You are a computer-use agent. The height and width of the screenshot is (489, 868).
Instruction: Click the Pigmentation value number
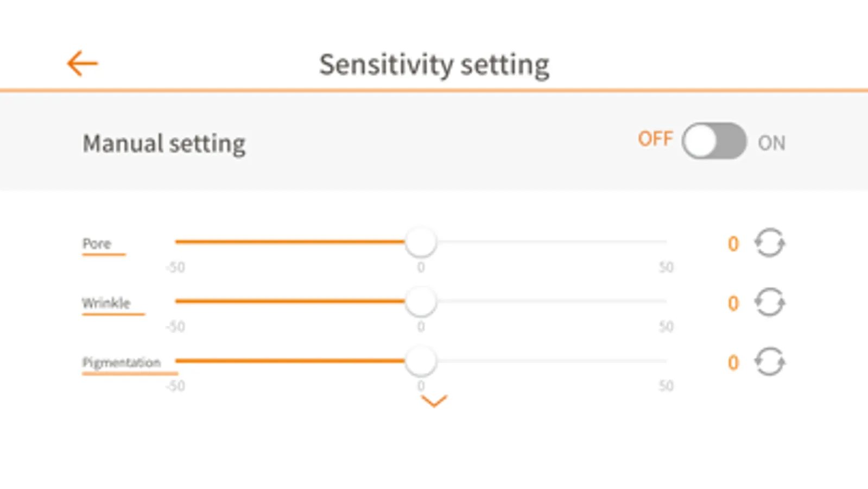point(733,362)
